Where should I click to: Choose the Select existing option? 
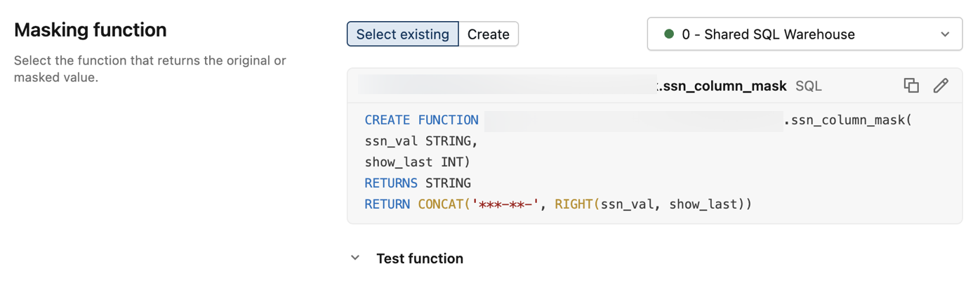tap(402, 34)
